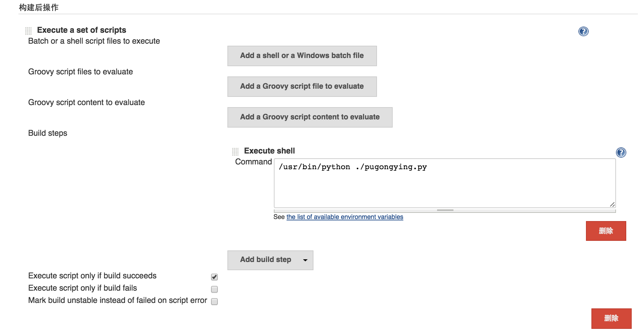Image resolution: width=644 pixels, height=335 pixels.
Task: Uncheck Execute script only if build succeeds
Action: pos(214,277)
